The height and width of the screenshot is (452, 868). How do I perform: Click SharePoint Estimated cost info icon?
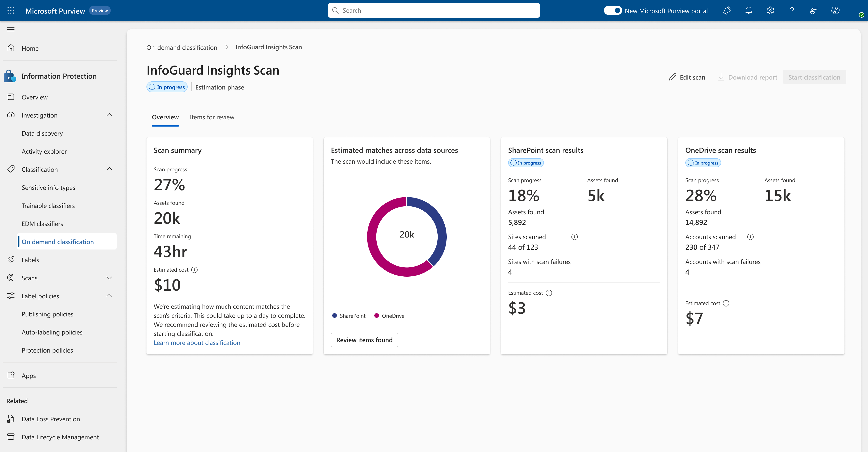click(x=549, y=293)
